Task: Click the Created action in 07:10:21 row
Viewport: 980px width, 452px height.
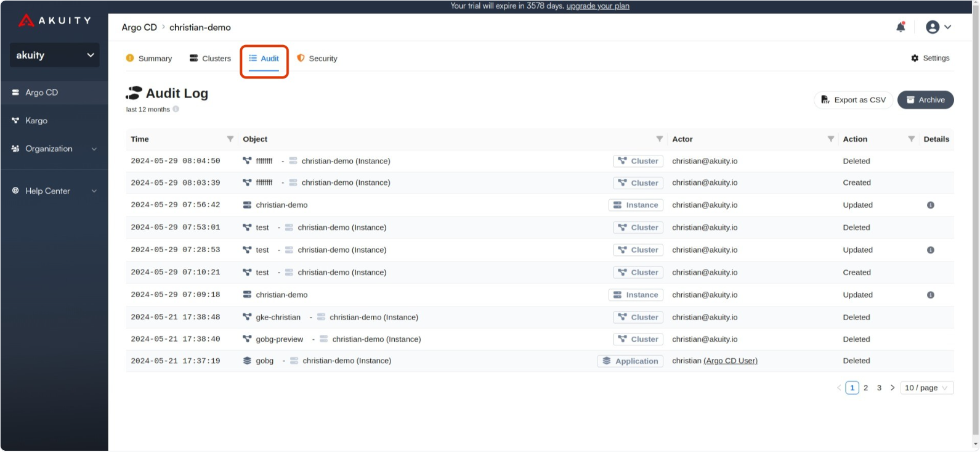Action: click(x=857, y=273)
